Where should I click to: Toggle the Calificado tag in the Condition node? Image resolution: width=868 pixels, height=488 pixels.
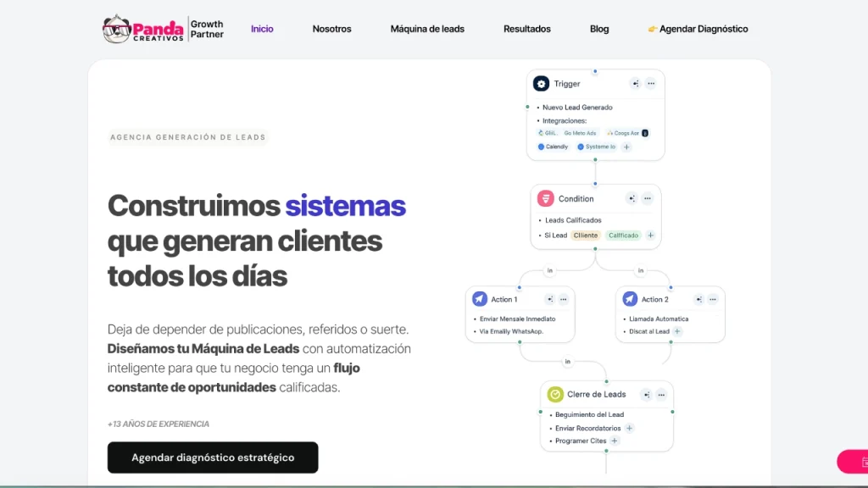coord(624,236)
